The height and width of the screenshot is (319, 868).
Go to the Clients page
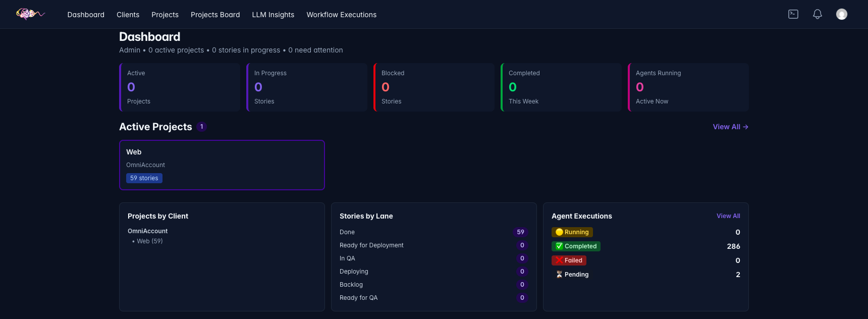(x=128, y=15)
